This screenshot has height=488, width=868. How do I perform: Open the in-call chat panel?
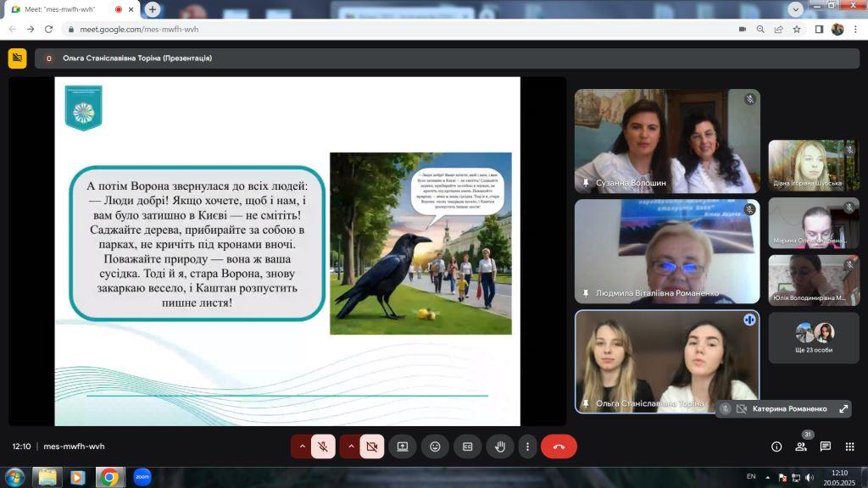coord(825,446)
